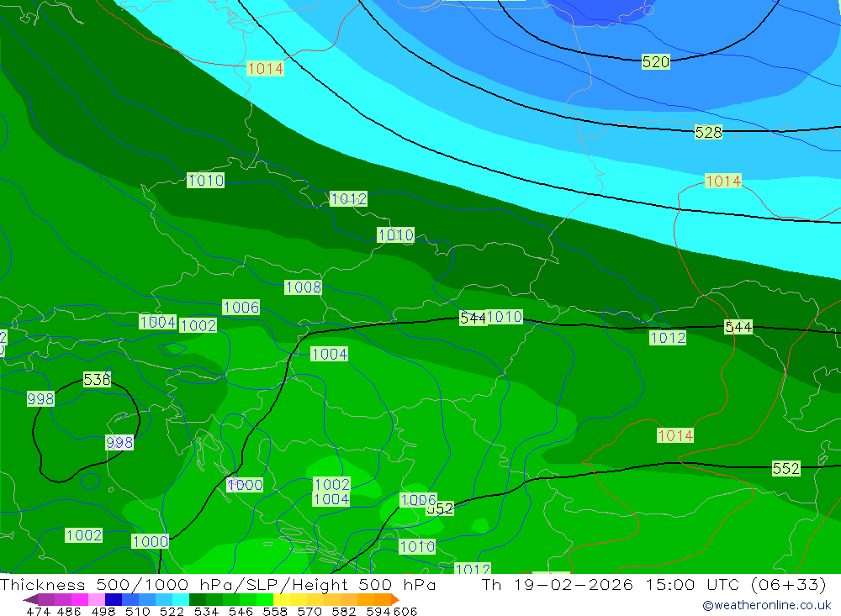This screenshot has width=841, height=616.
Task: Click the 570 legend value
Action: [309, 612]
